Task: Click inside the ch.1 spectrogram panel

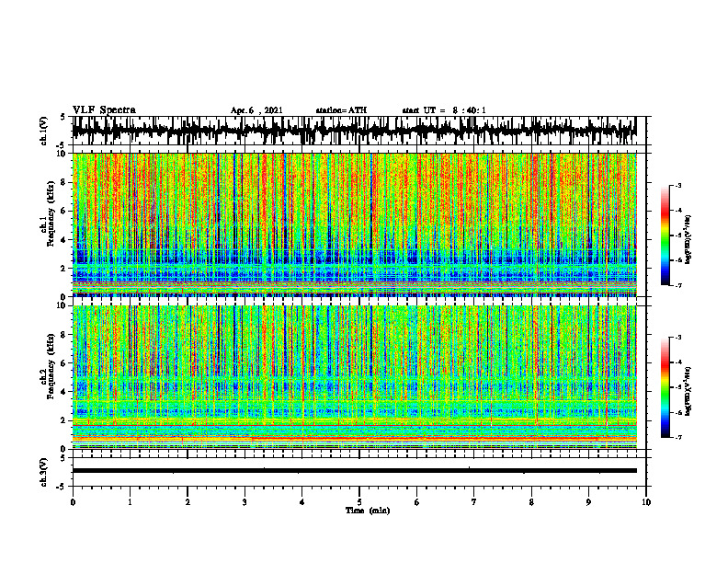Action: (x=355, y=224)
